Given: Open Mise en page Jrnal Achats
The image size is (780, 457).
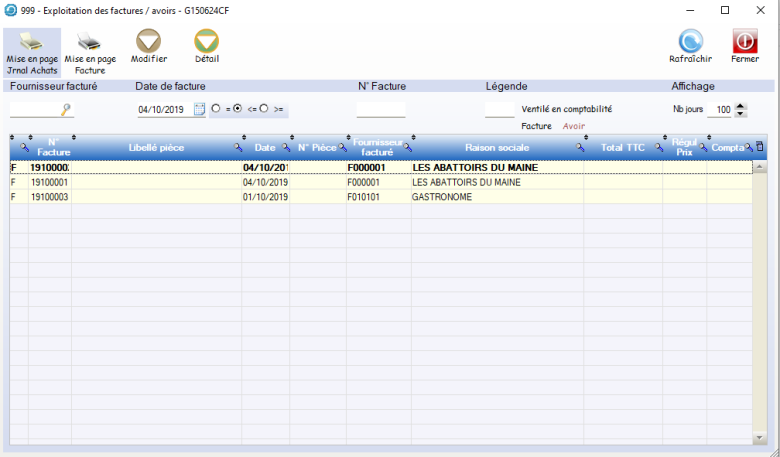Looking at the screenshot, I should [31, 52].
